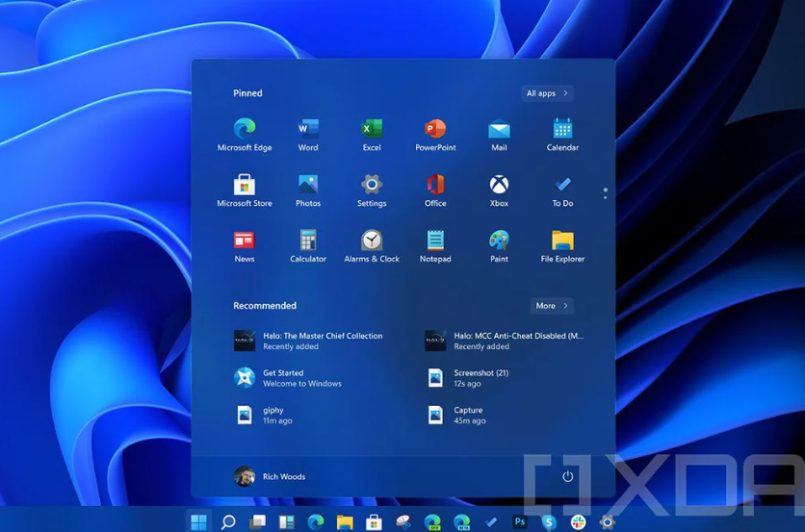This screenshot has height=532, width=805.
Task: Open Photoshop from the taskbar
Action: [520, 521]
